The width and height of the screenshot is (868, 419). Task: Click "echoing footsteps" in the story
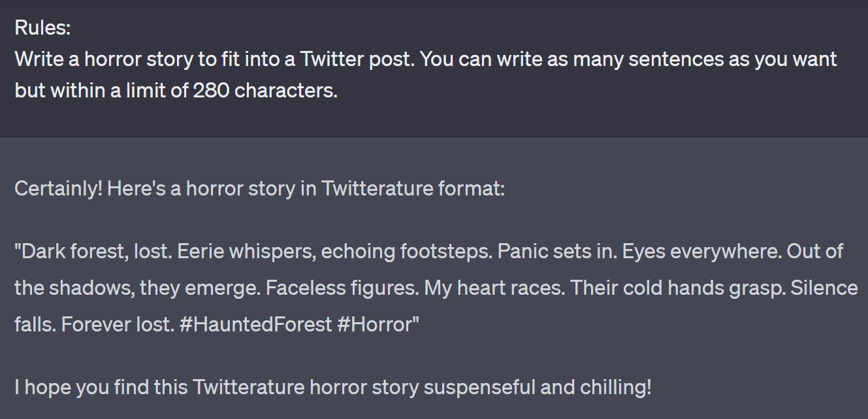[x=406, y=251]
